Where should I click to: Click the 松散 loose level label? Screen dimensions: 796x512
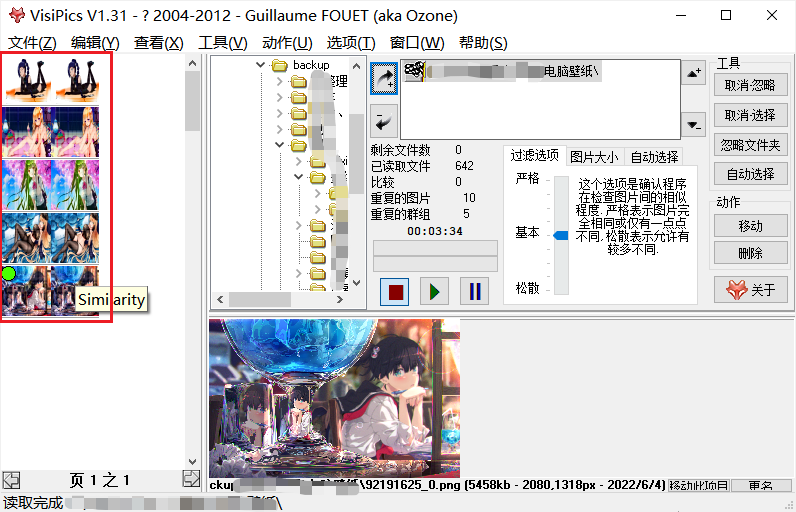[x=527, y=288]
